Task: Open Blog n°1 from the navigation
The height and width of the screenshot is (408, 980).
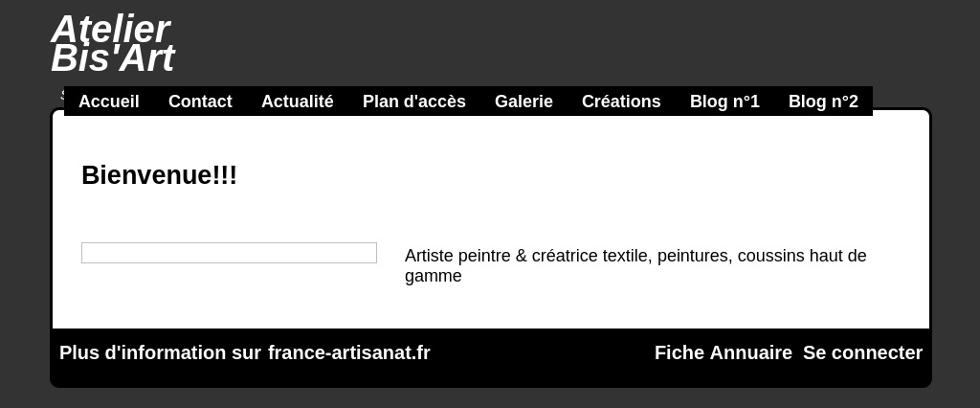Action: tap(724, 102)
